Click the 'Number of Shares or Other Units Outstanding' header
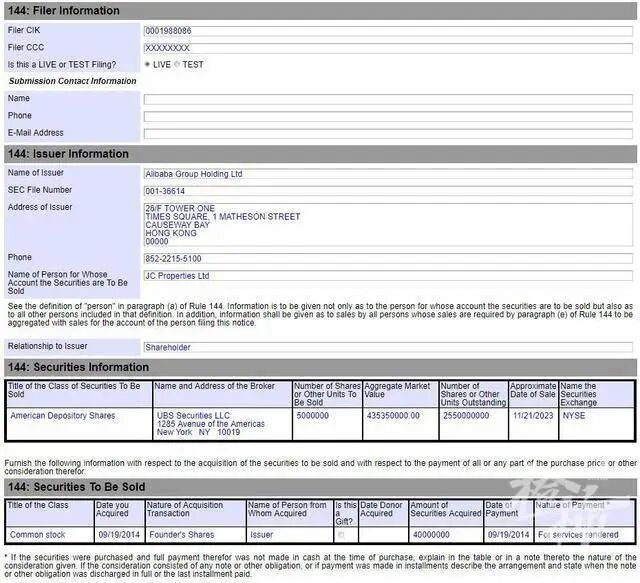640x583 pixels. 473,394
